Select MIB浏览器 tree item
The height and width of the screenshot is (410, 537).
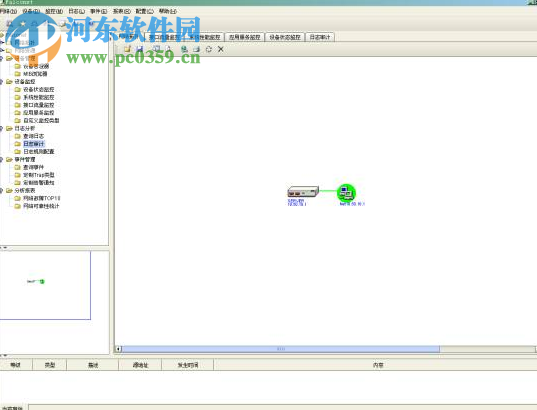(x=35, y=74)
